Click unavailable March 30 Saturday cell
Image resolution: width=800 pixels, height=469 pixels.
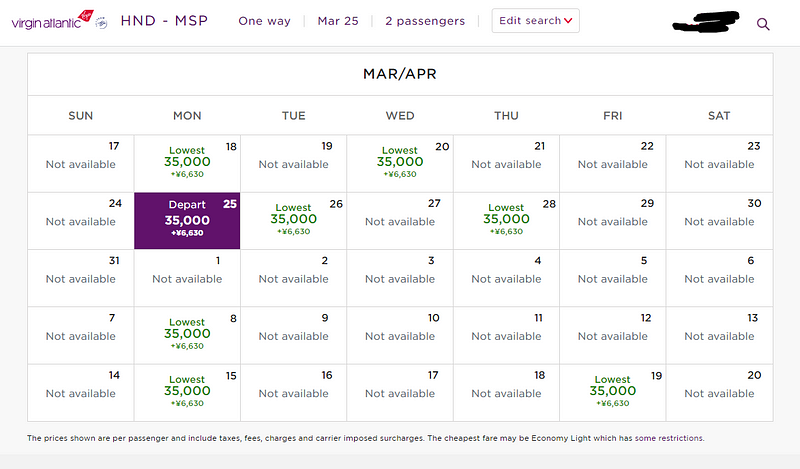point(719,221)
